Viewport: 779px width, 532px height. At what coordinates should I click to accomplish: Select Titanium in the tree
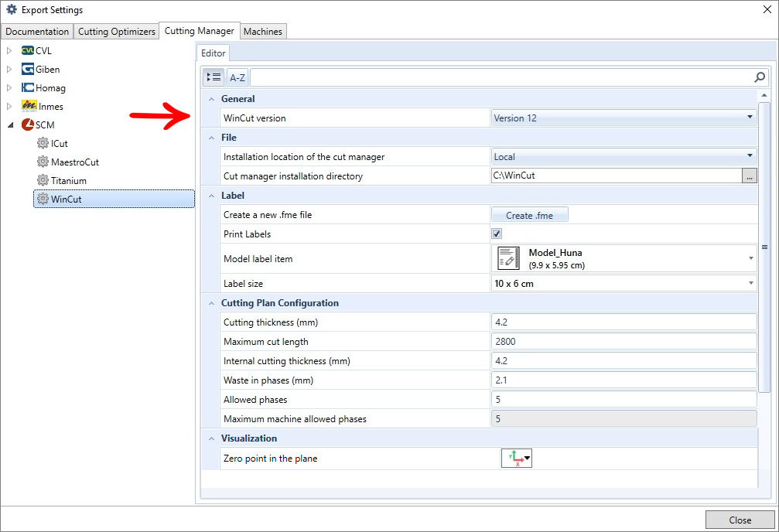click(69, 180)
